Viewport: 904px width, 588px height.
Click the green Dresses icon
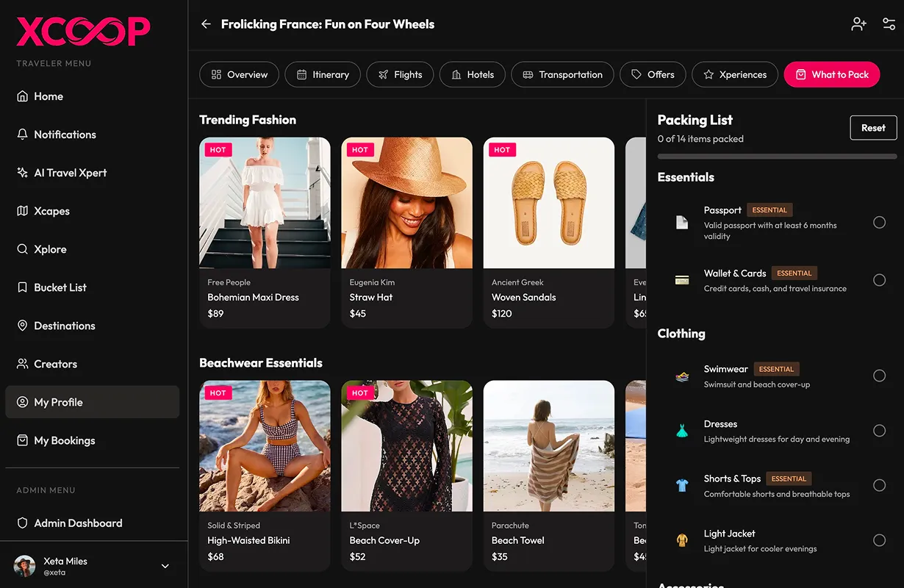(x=682, y=431)
